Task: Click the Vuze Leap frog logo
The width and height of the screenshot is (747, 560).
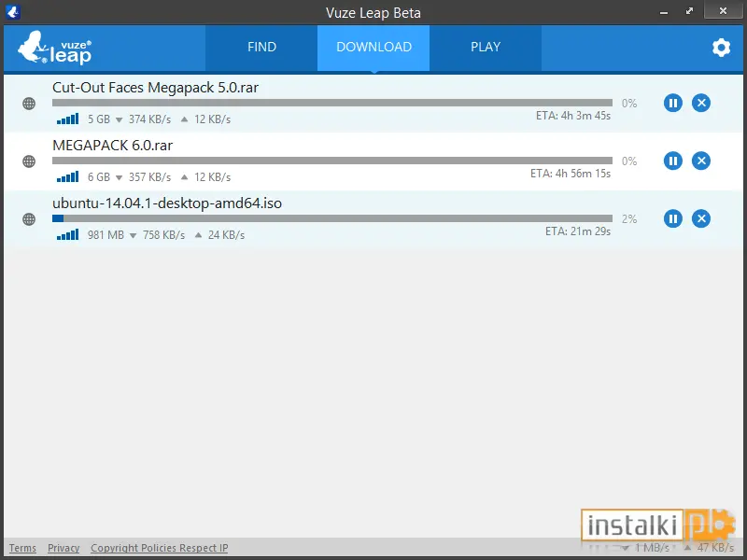Action: [x=54, y=48]
